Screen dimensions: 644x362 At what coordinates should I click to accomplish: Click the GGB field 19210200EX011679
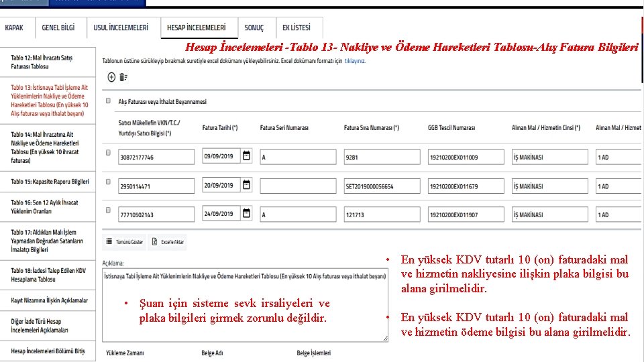point(466,186)
